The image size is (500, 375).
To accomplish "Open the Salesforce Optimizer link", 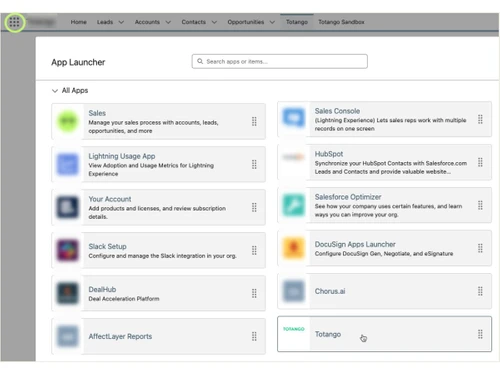I will coord(348,197).
